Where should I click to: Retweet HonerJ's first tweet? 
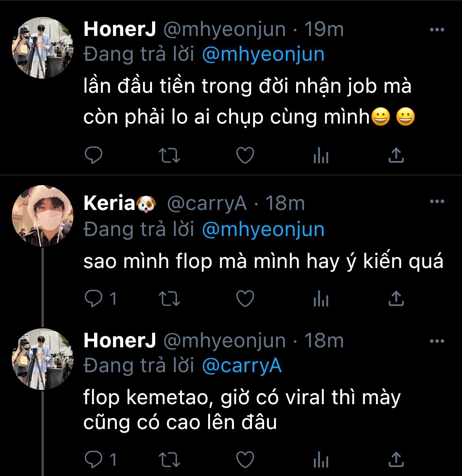(x=169, y=156)
